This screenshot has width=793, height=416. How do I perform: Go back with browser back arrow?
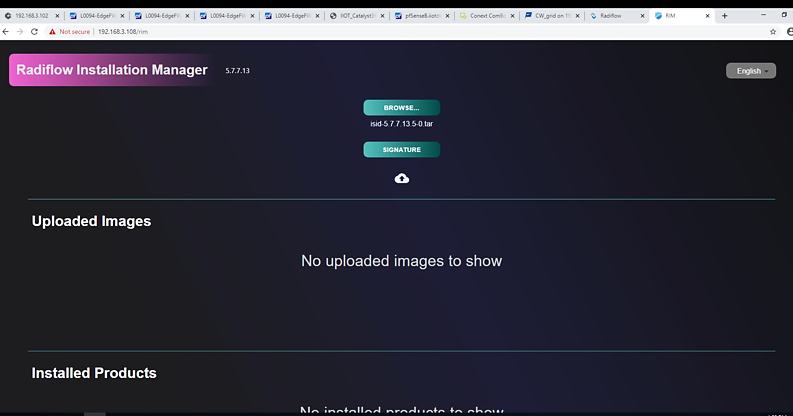tap(6, 31)
